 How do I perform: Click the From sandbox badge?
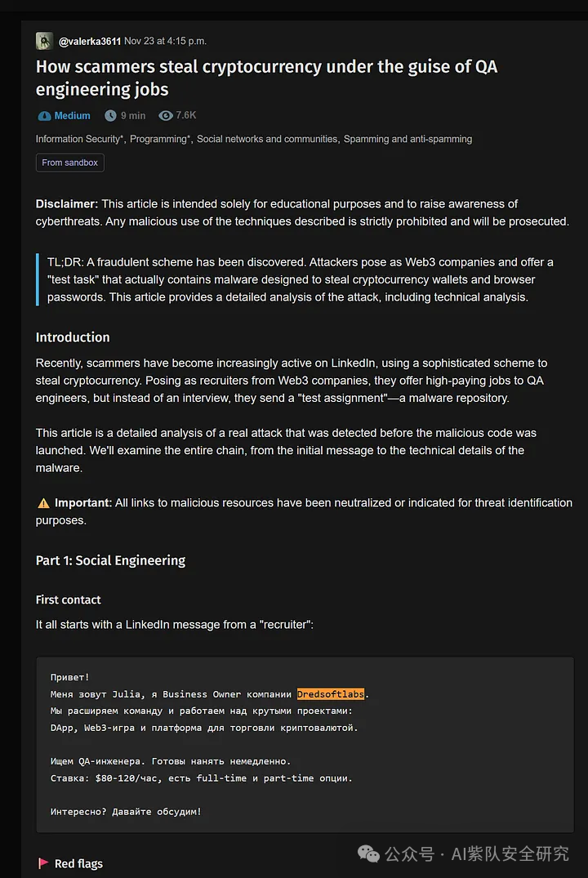[70, 163]
